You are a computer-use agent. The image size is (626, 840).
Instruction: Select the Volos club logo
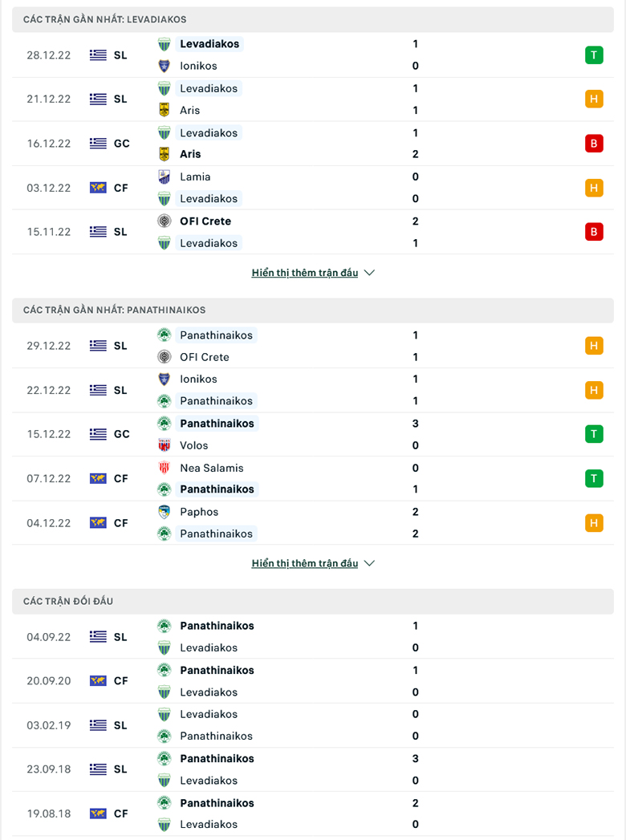pos(165,445)
